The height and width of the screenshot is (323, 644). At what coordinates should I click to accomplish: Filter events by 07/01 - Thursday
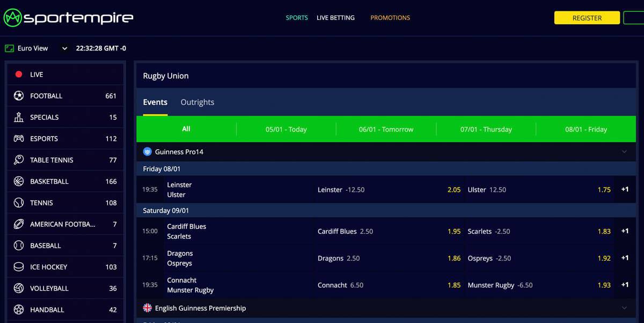(x=486, y=129)
